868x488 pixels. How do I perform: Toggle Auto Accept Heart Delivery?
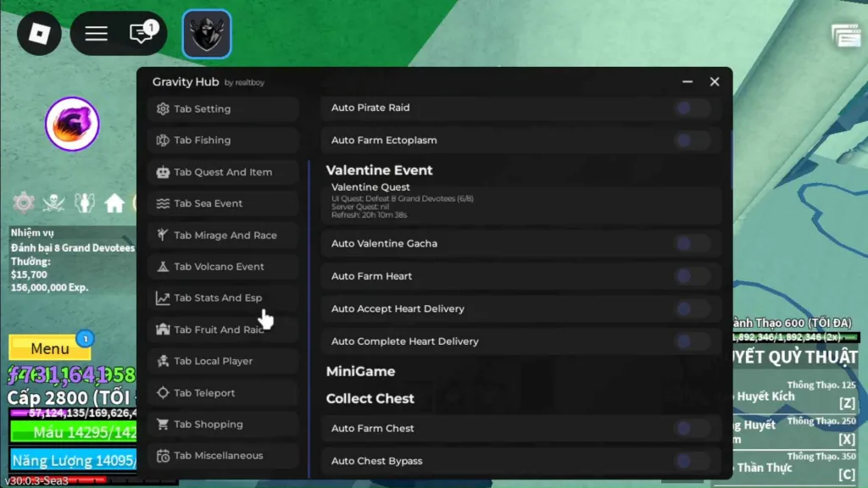[x=692, y=308]
